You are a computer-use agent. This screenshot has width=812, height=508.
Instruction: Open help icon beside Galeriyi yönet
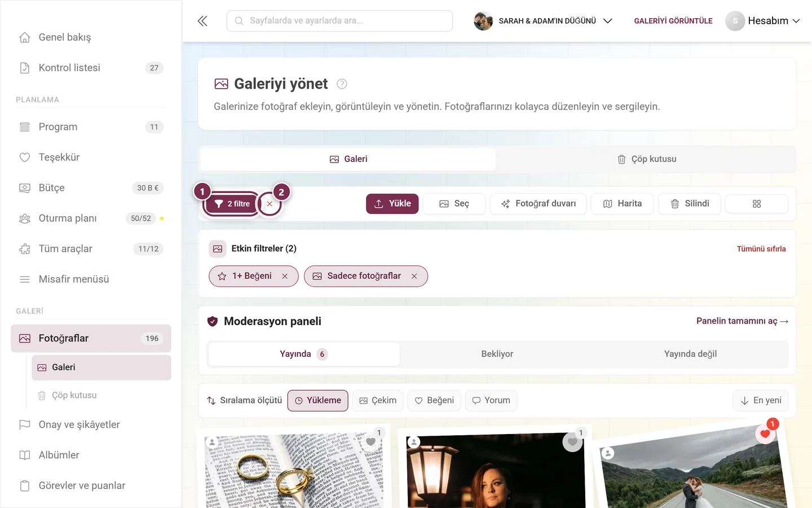[x=342, y=84]
